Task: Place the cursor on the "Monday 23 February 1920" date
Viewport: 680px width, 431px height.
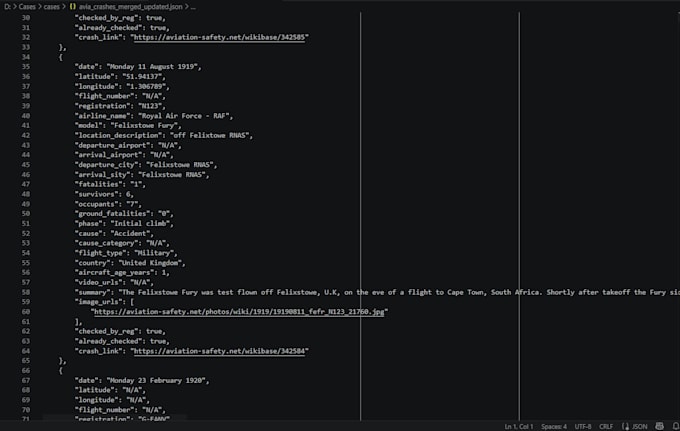Action: (158, 380)
